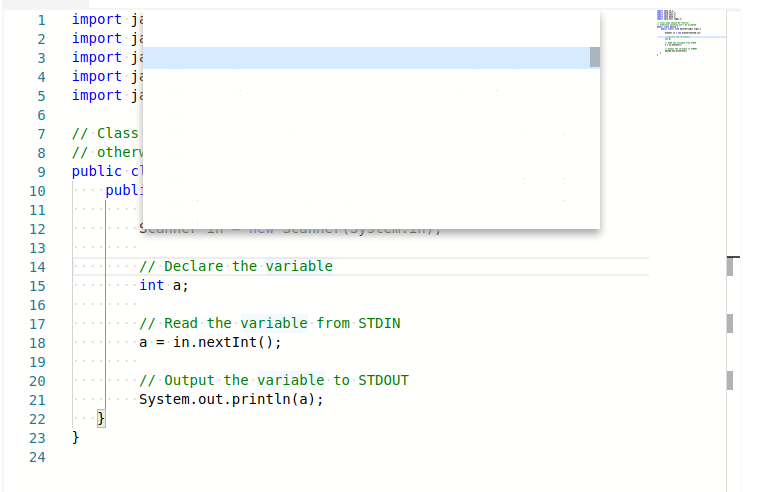Click the code minimap preview

click(690, 33)
